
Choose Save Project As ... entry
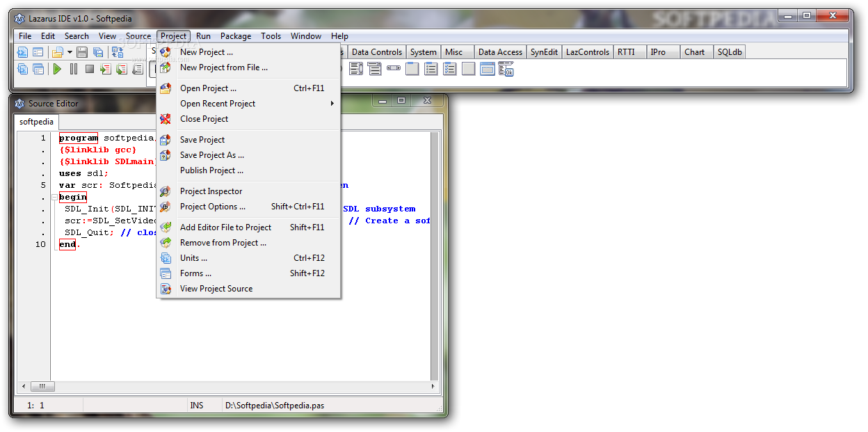click(x=249, y=155)
